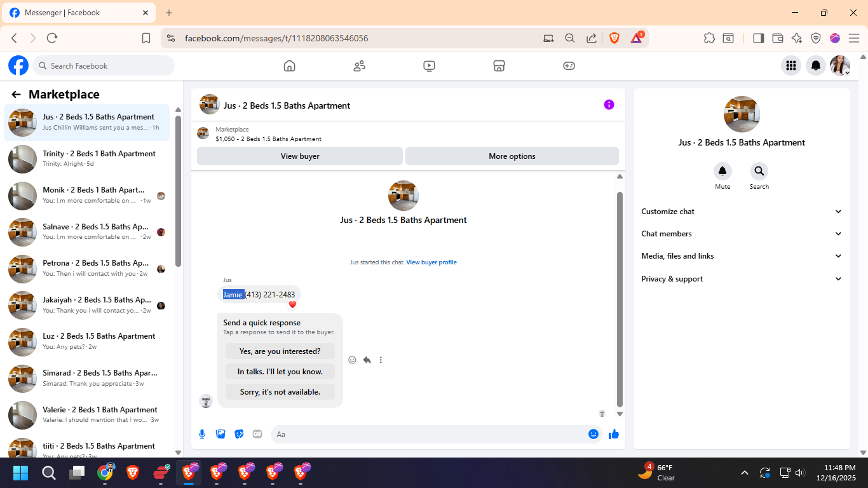Image resolution: width=868 pixels, height=488 pixels.
Task: Show hidden system tray icons
Action: coord(745,473)
